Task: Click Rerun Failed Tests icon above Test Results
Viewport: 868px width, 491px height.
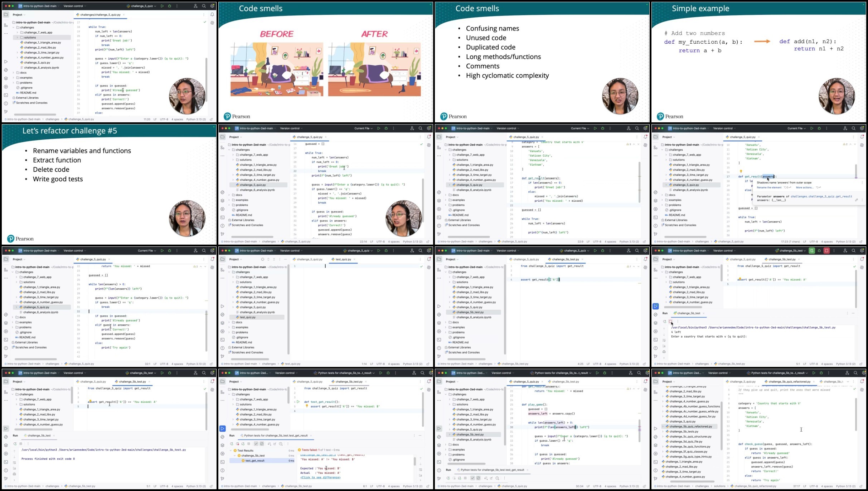Action: [237, 444]
